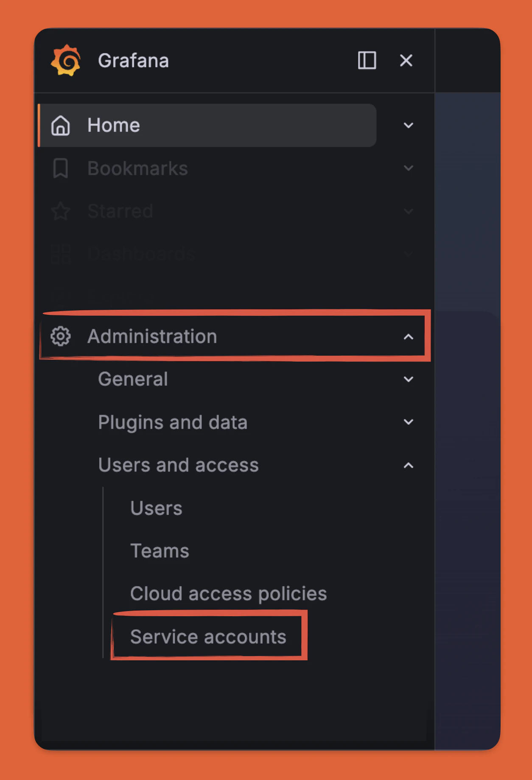This screenshot has height=780, width=532.
Task: Open the Home menu item
Action: point(208,125)
